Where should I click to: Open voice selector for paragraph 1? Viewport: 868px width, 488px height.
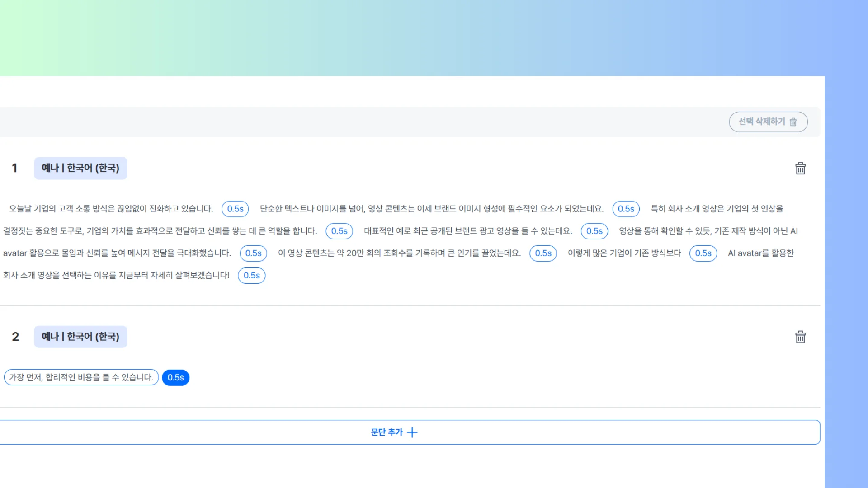pyautogui.click(x=80, y=168)
